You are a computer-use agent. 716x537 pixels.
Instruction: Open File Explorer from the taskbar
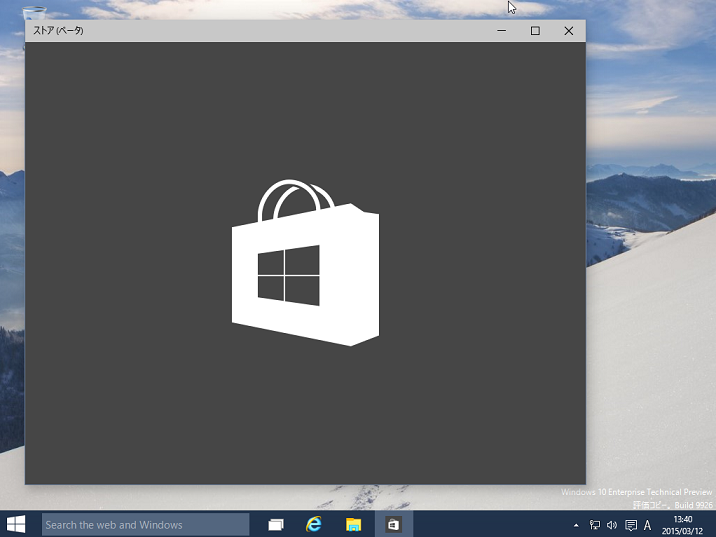[353, 525]
